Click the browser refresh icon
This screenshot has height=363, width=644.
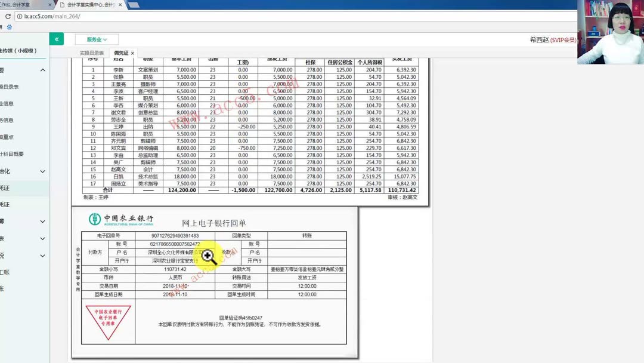(x=8, y=16)
